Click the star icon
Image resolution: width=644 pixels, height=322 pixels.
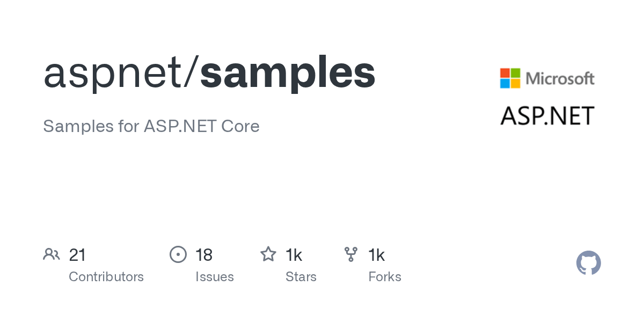click(x=268, y=254)
